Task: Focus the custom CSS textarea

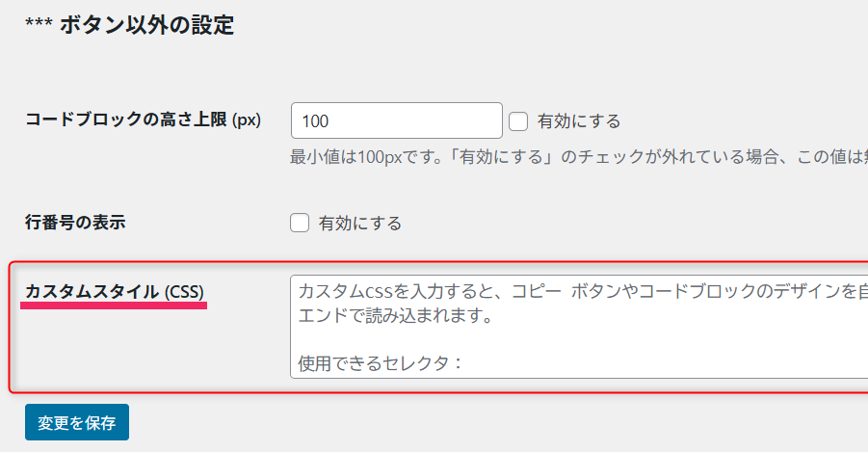Action: click(x=578, y=328)
